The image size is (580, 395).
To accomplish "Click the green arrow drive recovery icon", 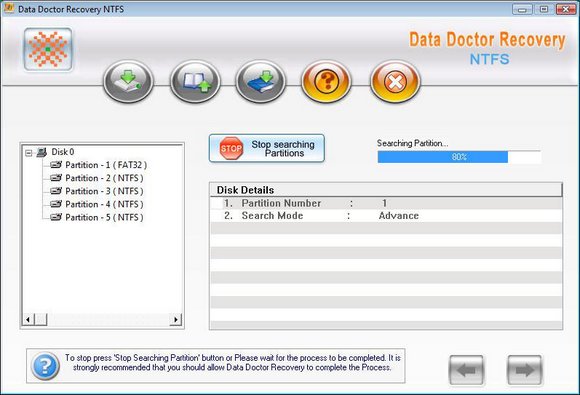I will [128, 82].
